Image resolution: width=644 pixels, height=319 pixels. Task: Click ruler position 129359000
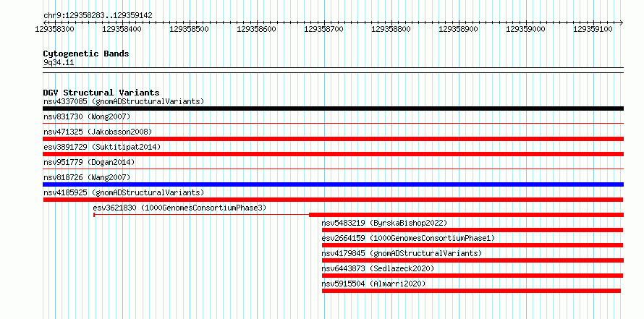pyautogui.click(x=526, y=29)
